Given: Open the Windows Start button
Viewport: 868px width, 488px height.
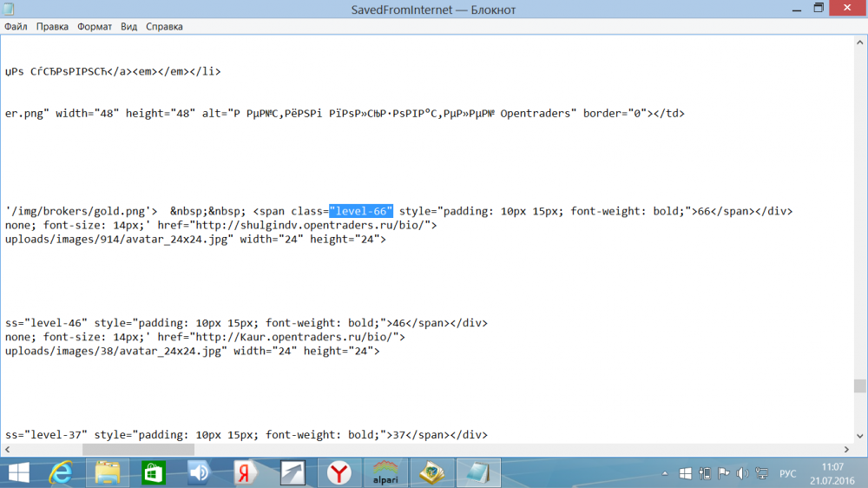Looking at the screenshot, I should (19, 473).
